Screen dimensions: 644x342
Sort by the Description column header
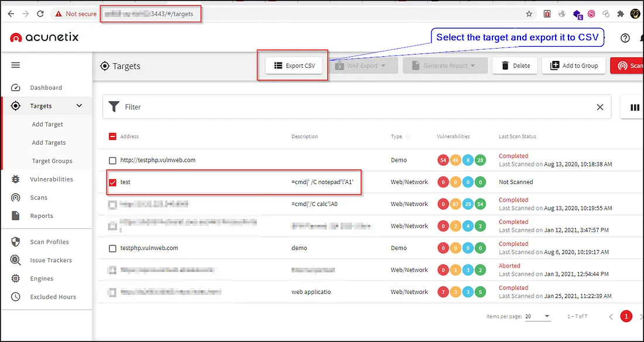click(x=305, y=136)
